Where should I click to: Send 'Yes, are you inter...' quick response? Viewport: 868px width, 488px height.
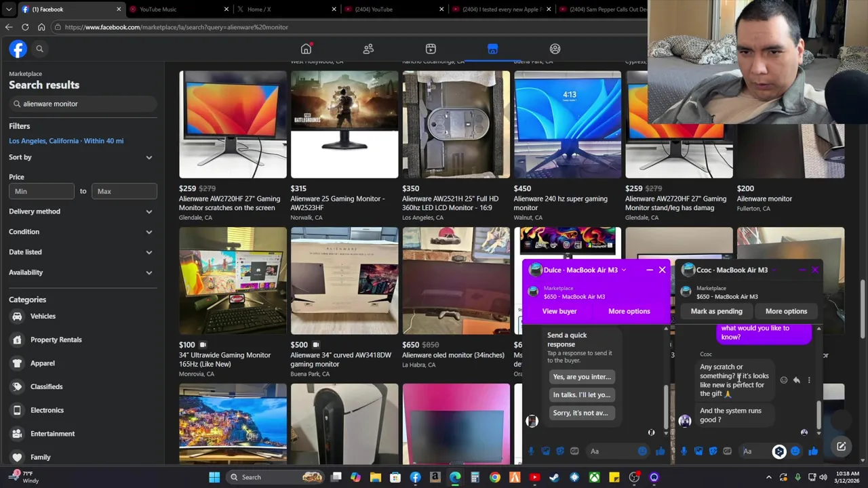coord(582,377)
